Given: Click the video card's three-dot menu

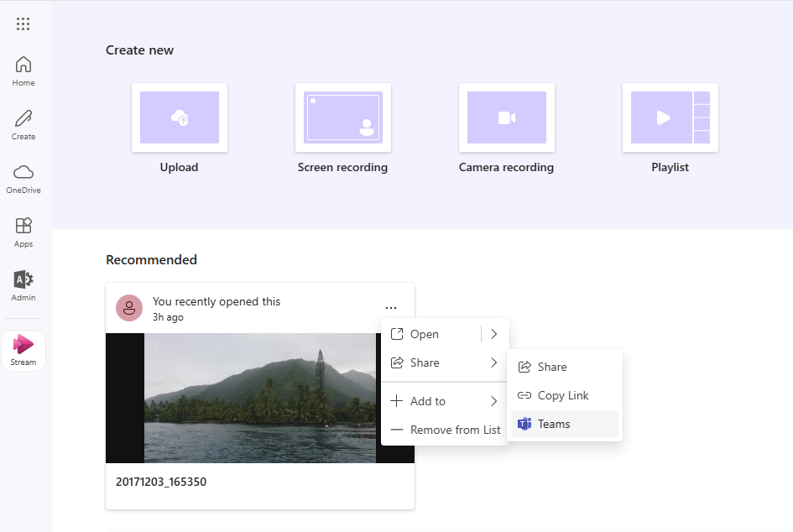Looking at the screenshot, I should pyautogui.click(x=391, y=308).
